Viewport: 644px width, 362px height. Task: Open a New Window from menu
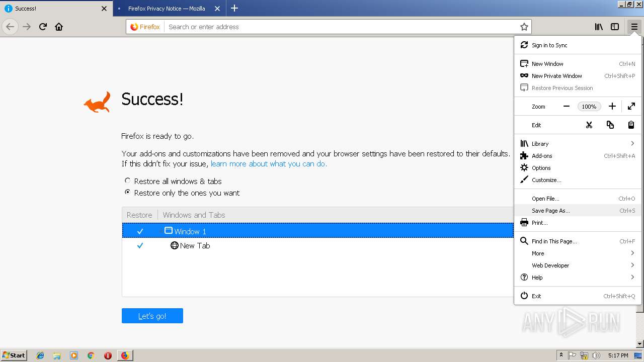point(578,64)
